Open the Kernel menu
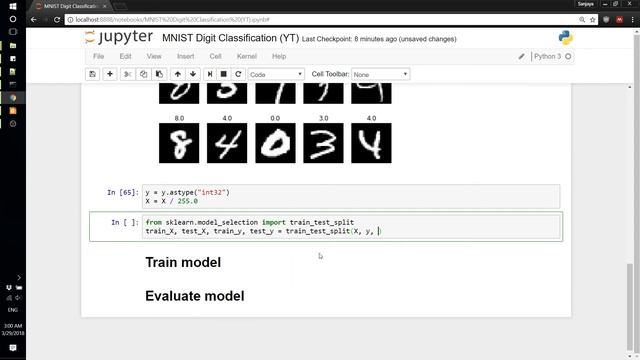This screenshot has width=640, height=360. point(247,56)
